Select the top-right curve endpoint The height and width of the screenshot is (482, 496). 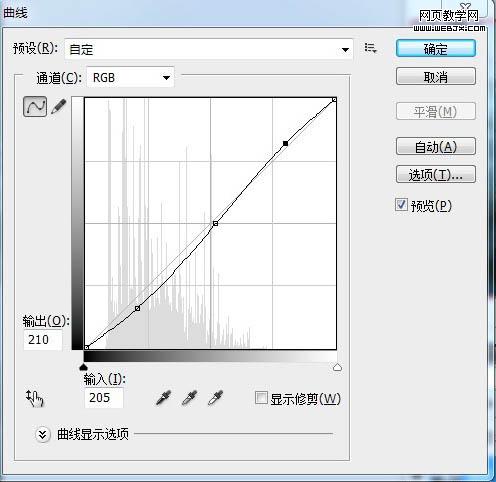click(x=334, y=100)
